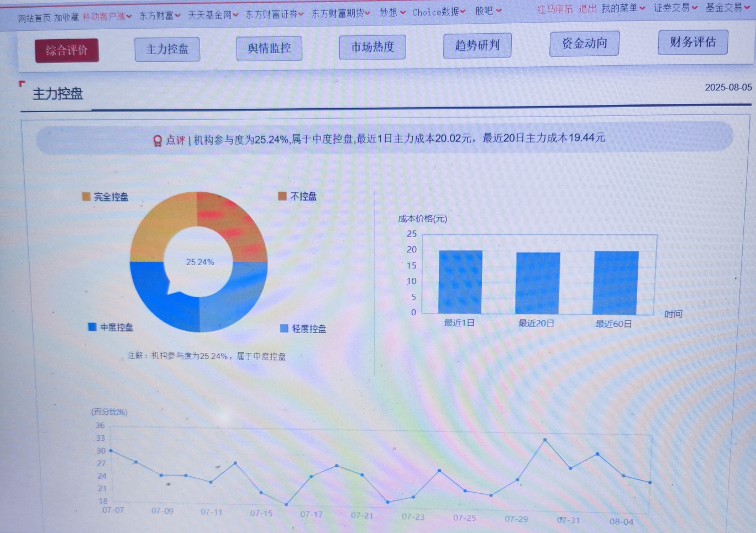Open the 我的菜单 dropdown
The width and height of the screenshot is (756, 533).
click(623, 8)
